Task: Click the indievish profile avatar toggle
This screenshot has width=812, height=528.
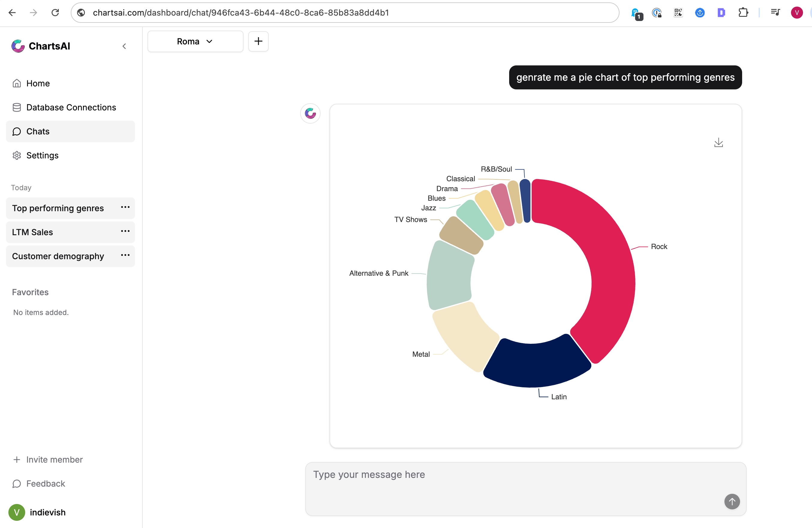Action: tap(17, 512)
